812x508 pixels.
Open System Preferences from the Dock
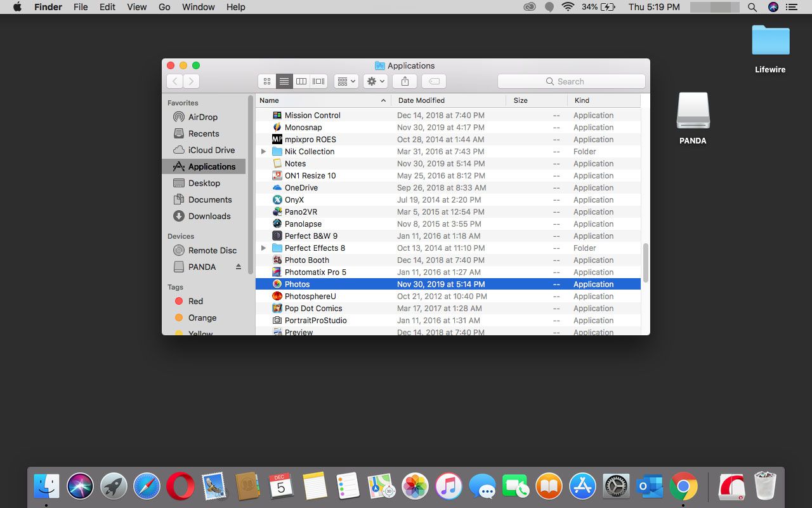616,486
